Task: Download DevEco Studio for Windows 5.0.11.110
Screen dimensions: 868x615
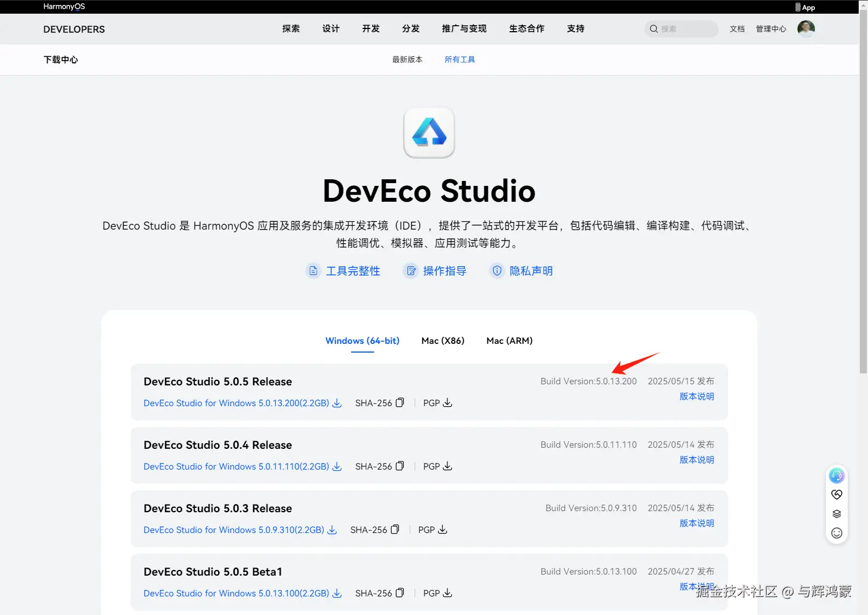Action: click(x=236, y=466)
